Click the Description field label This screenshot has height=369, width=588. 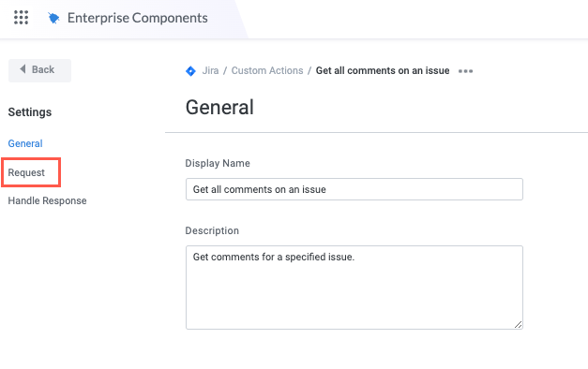click(212, 230)
